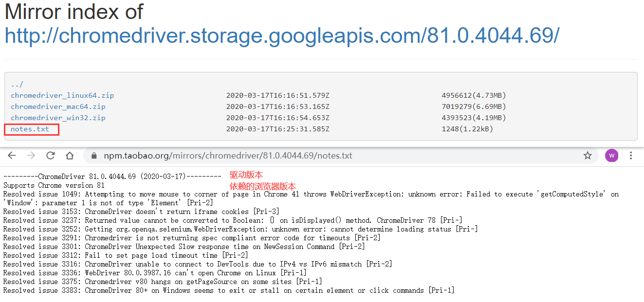
Task: Click the ChromeDriver 81.0.4044.69 version line
Action: coord(112,176)
